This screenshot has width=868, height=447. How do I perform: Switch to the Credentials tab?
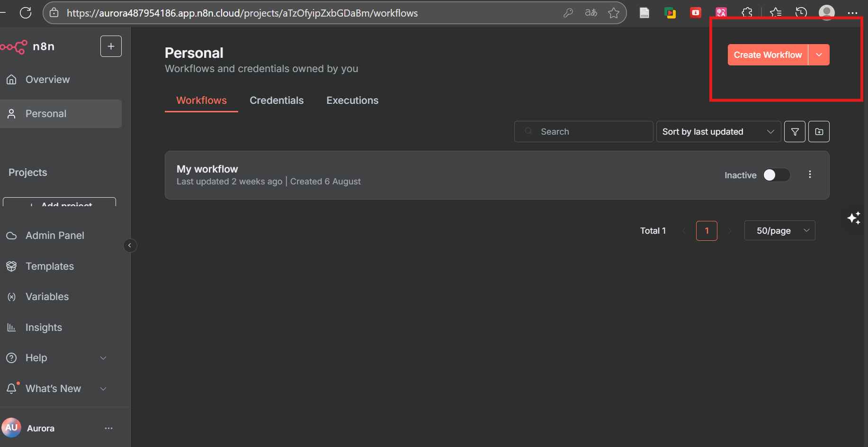pyautogui.click(x=277, y=100)
